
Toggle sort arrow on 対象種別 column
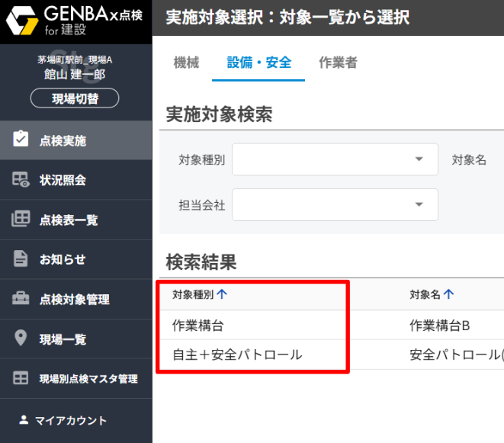click(x=222, y=294)
